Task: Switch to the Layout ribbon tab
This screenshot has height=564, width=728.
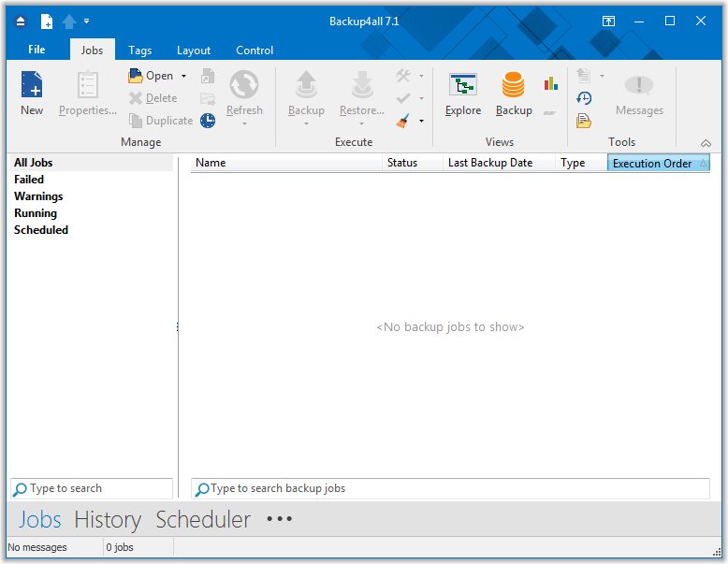Action: [x=194, y=51]
